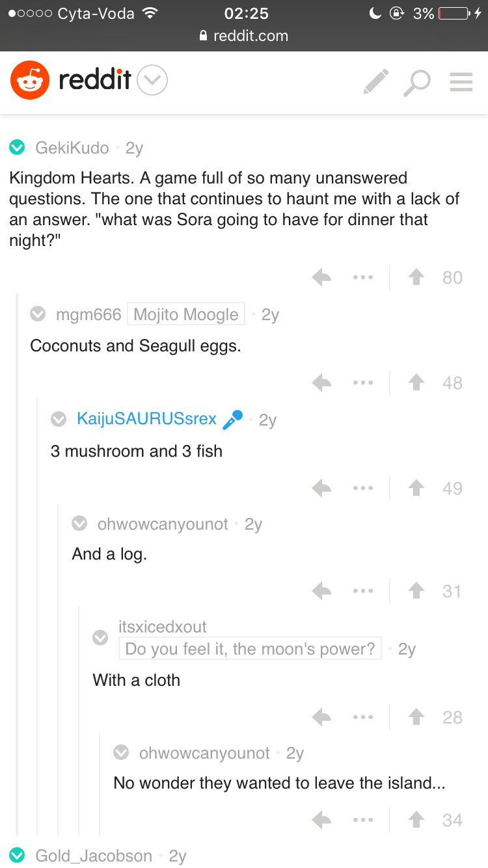Tap the Reddit alien logo
This screenshot has width=488, height=868.
[x=29, y=81]
